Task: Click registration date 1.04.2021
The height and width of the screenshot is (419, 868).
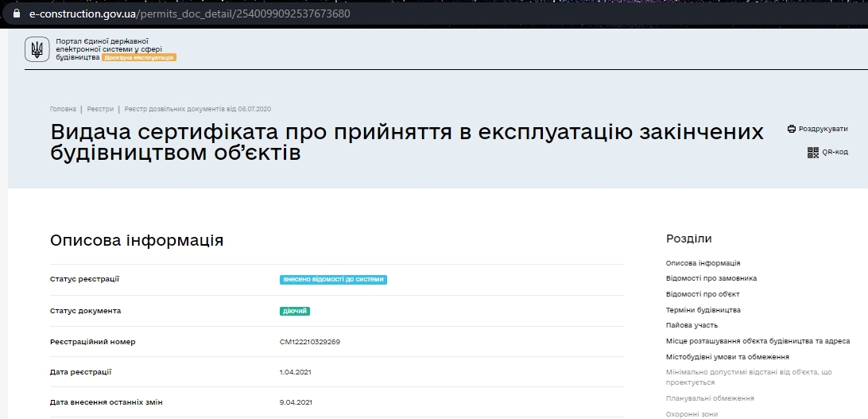Action: click(296, 372)
